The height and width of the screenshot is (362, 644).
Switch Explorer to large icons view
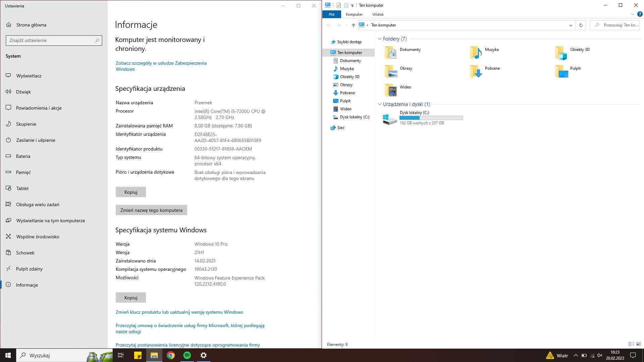[639, 344]
